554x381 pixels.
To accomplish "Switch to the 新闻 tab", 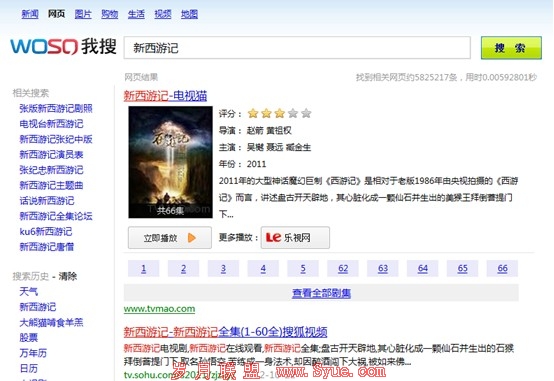I will (x=30, y=14).
